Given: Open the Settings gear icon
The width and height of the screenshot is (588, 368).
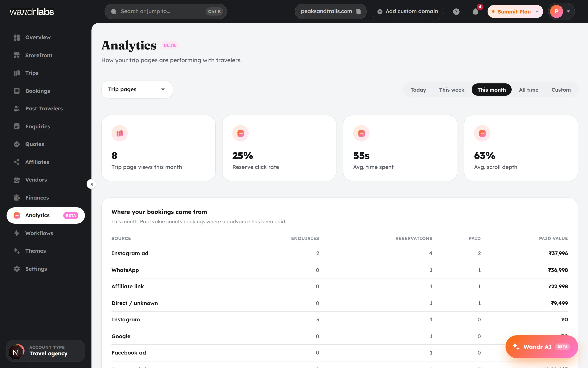Looking at the screenshot, I should [x=17, y=269].
